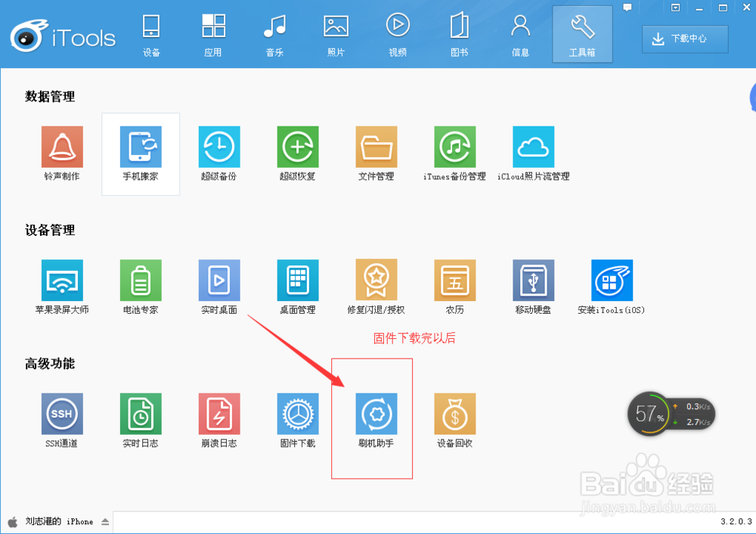The image size is (756, 534).
Task: Open 固件下载 firmware download tool
Action: click(x=298, y=414)
